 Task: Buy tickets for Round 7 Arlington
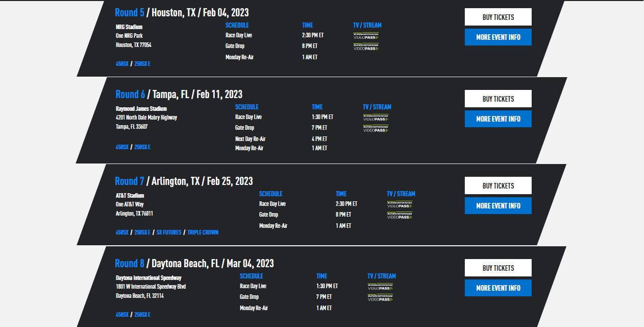click(x=498, y=185)
